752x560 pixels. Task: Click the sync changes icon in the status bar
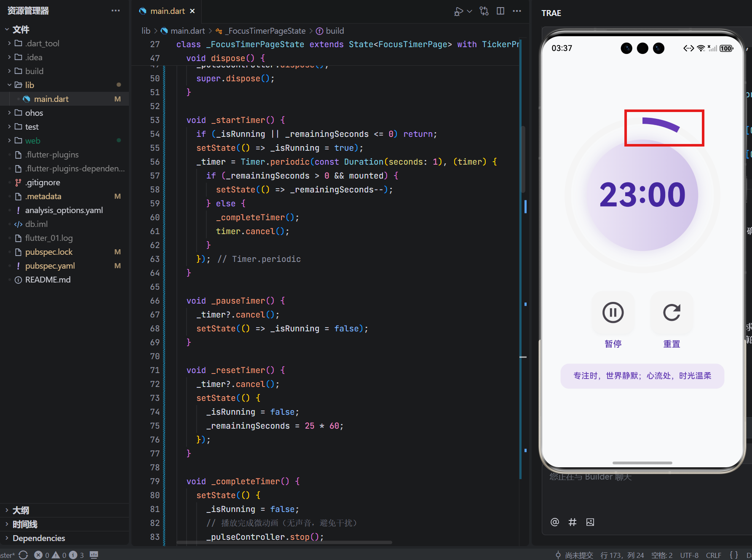[24, 555]
